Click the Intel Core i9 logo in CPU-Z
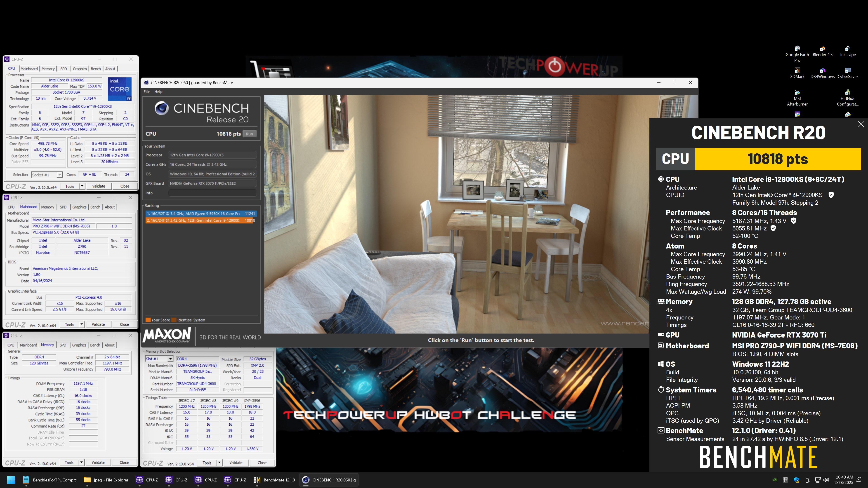 click(x=120, y=89)
